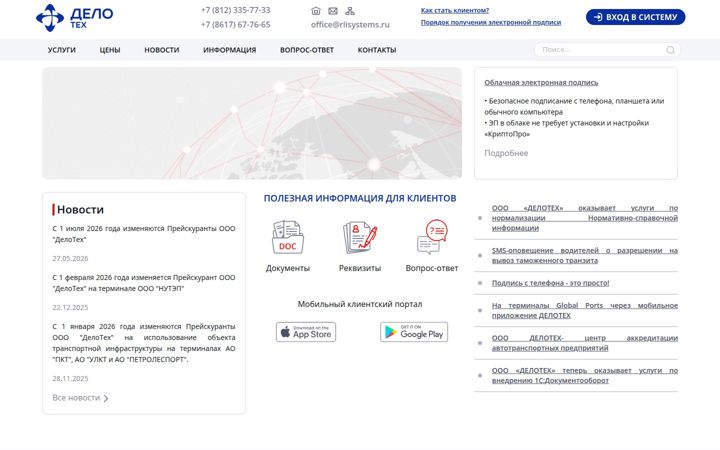Open news about 1 июля 2026 Прейскуранты

[x=144, y=234]
